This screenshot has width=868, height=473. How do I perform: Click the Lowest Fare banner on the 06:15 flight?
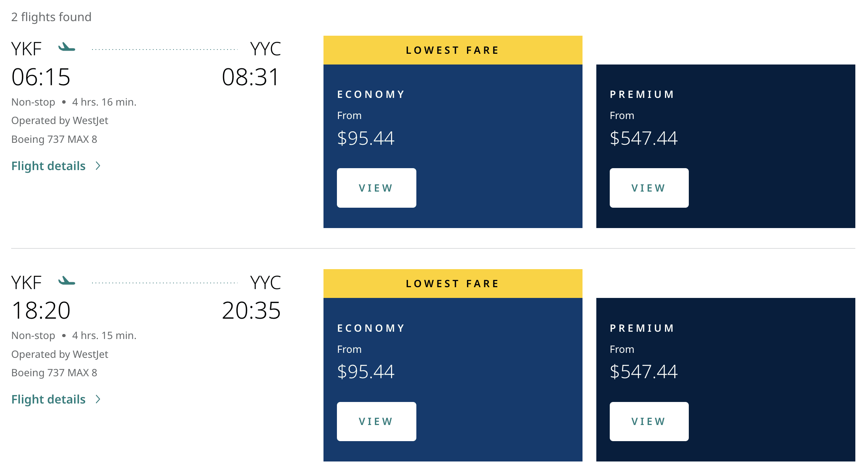[453, 50]
